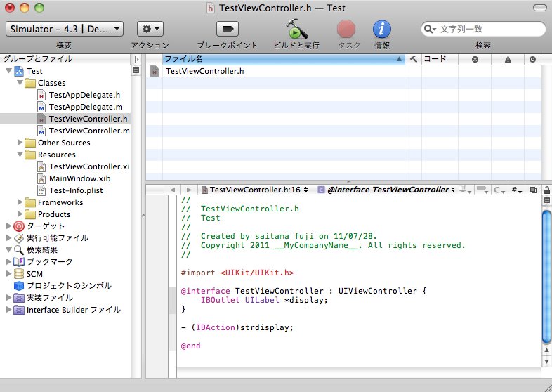
Task: Click the split editor icon below the lock
Action: (546, 200)
